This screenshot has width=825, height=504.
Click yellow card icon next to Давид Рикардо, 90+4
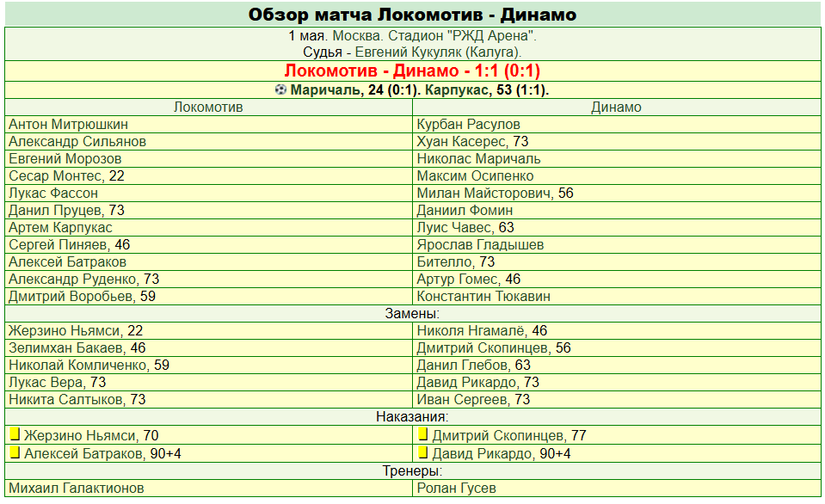point(422,452)
